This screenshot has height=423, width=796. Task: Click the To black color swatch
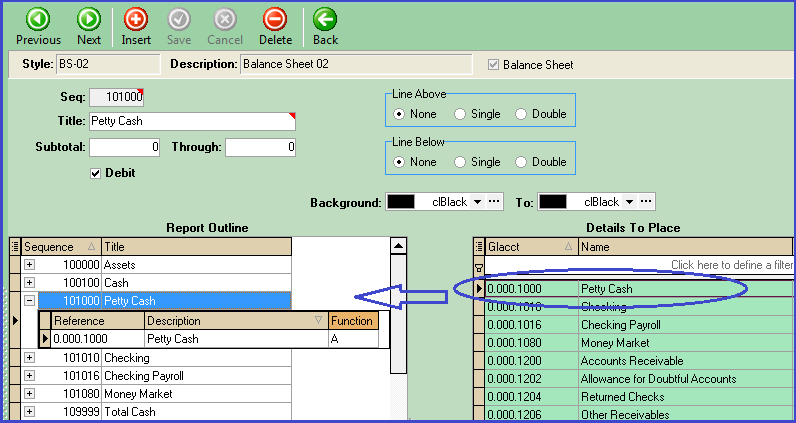pos(553,202)
